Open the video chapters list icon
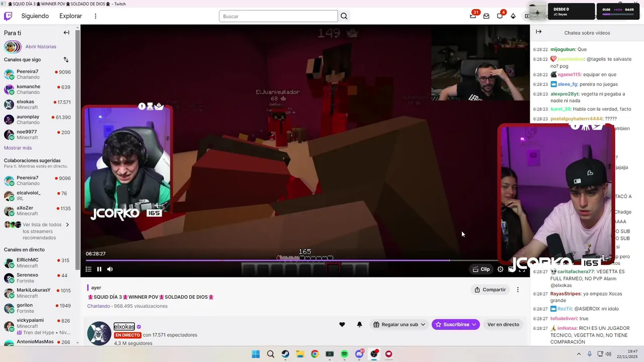This screenshot has height=362, width=644. pos(89,269)
